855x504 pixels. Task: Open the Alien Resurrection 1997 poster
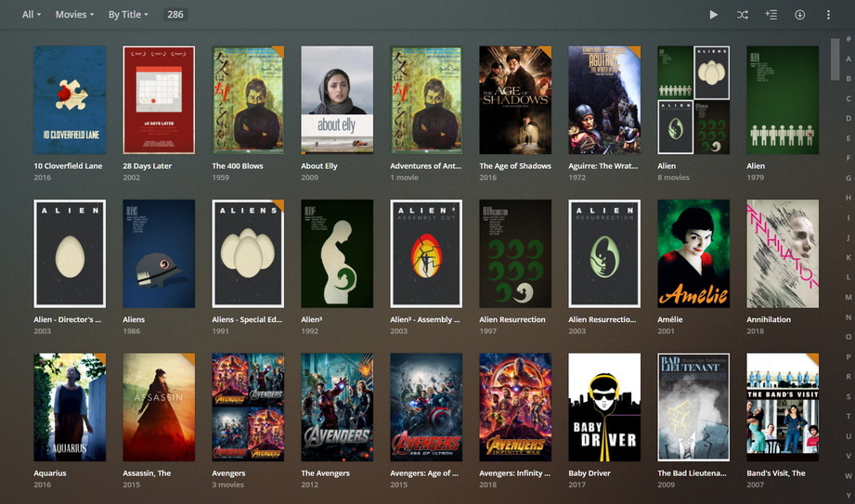point(515,253)
